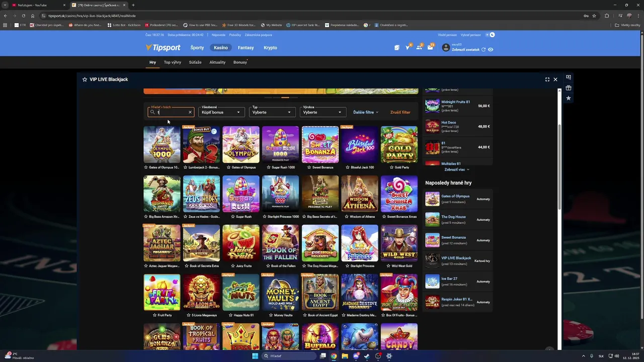644x362 pixels.
Task: Open the Typ dropdown
Action: tap(272, 112)
